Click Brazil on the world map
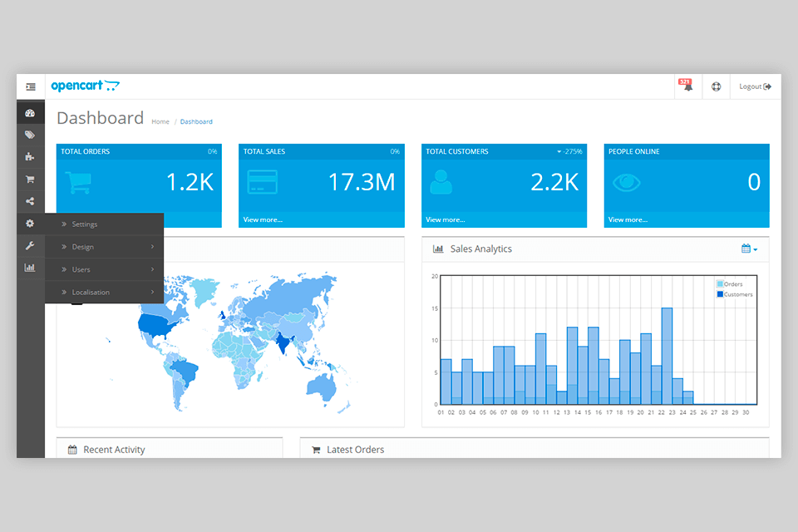The width and height of the screenshot is (798, 532). coord(185,371)
